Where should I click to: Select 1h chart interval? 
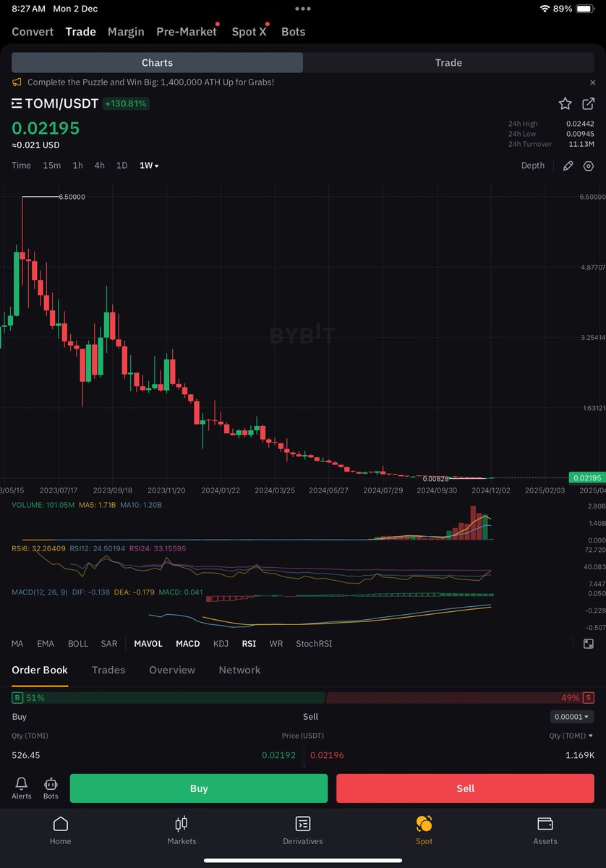[x=77, y=166]
